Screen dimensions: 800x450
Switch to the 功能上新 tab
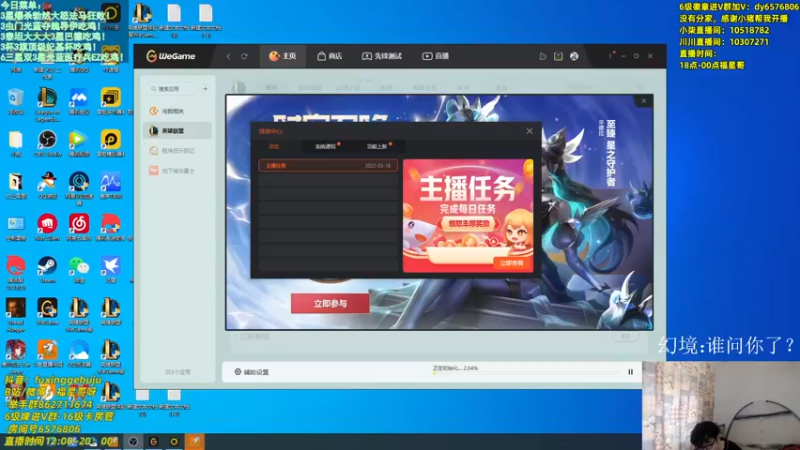click(378, 146)
